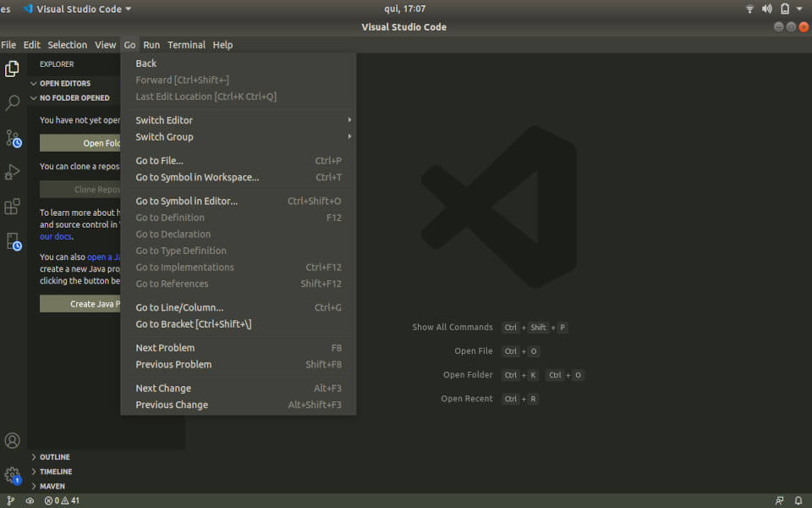Click Open Folder shortcut label
This screenshot has height=508, width=812.
[468, 375]
